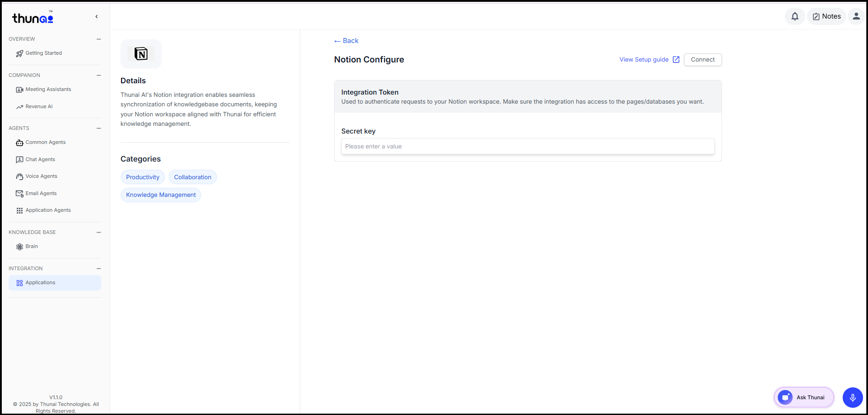The image size is (868, 415).
Task: Collapse the INTEGRATION section
Action: [99, 269]
